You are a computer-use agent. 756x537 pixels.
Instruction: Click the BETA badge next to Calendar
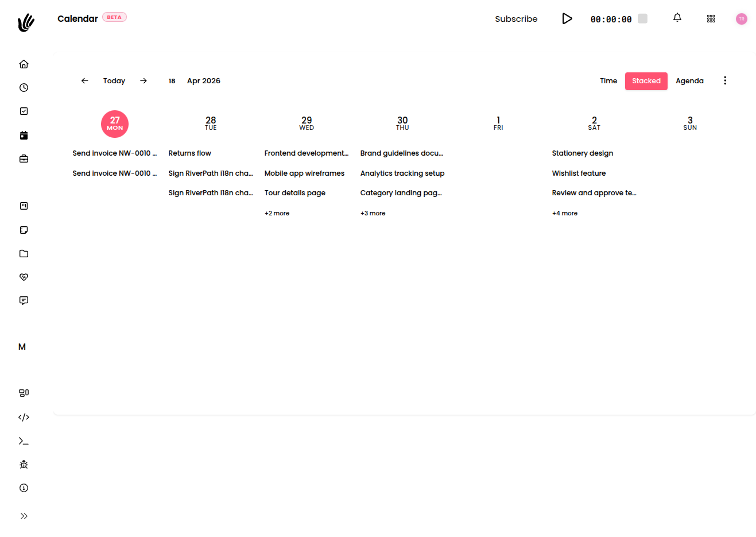pos(114,17)
